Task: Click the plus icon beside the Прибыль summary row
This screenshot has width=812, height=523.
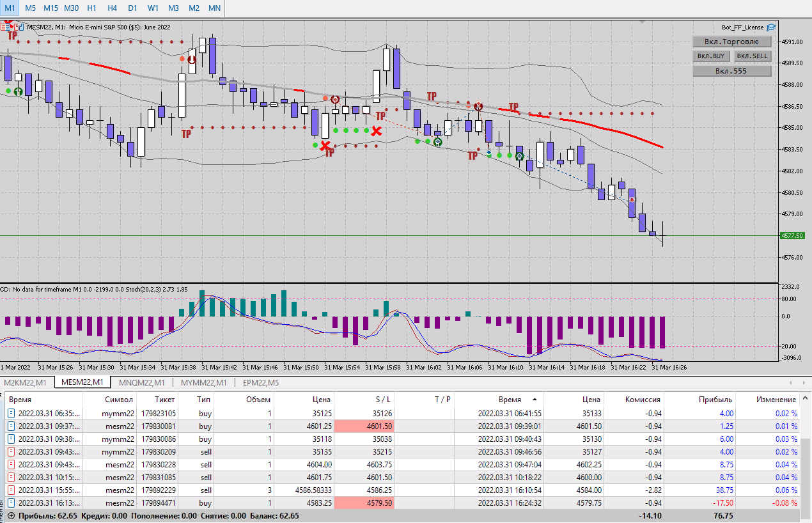Action: 11,515
